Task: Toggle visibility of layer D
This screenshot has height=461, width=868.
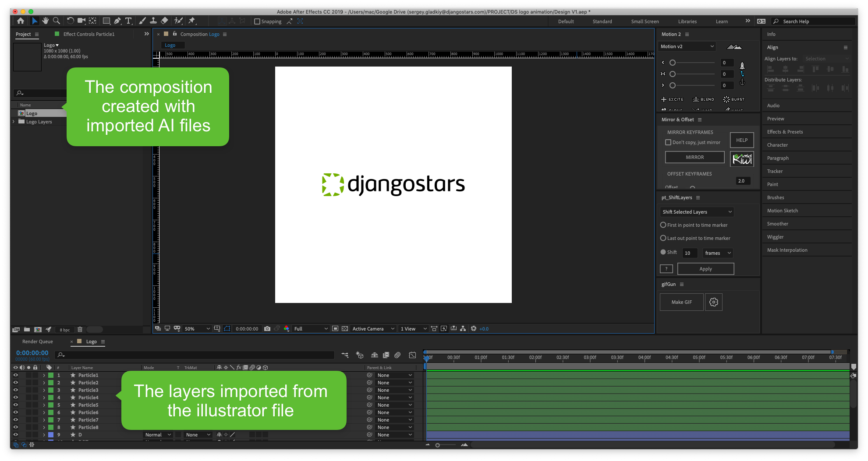Action: (16, 435)
